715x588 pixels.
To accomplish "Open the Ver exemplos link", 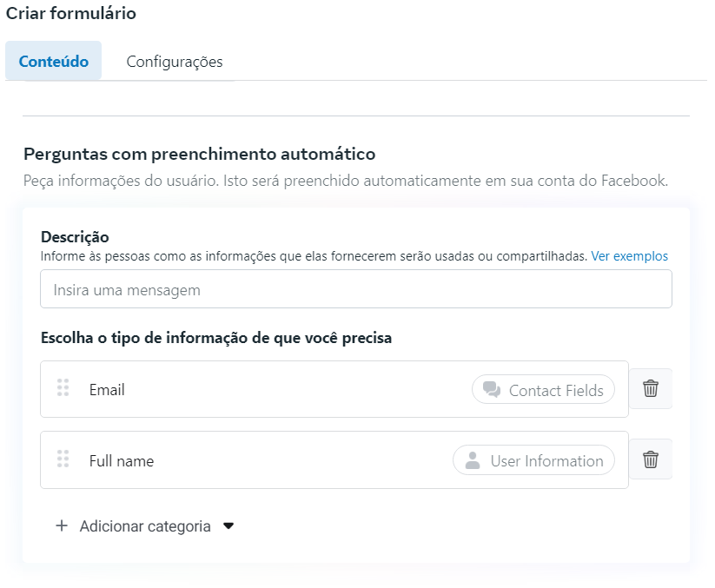I will [629, 256].
